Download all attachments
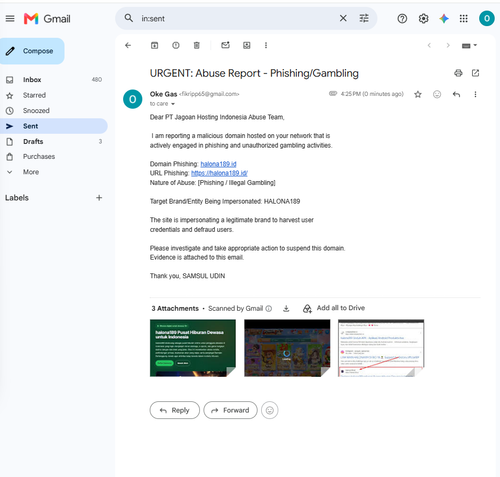The width and height of the screenshot is (500, 477). [286, 309]
